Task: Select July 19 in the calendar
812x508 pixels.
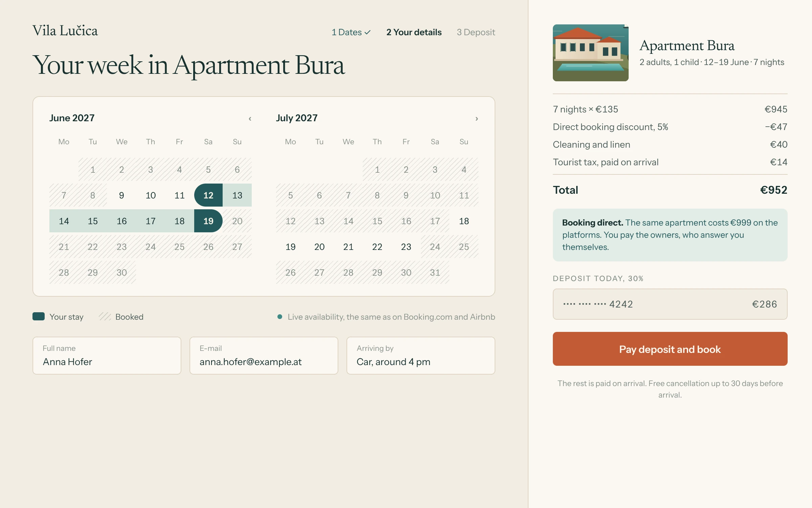Action: point(290,247)
